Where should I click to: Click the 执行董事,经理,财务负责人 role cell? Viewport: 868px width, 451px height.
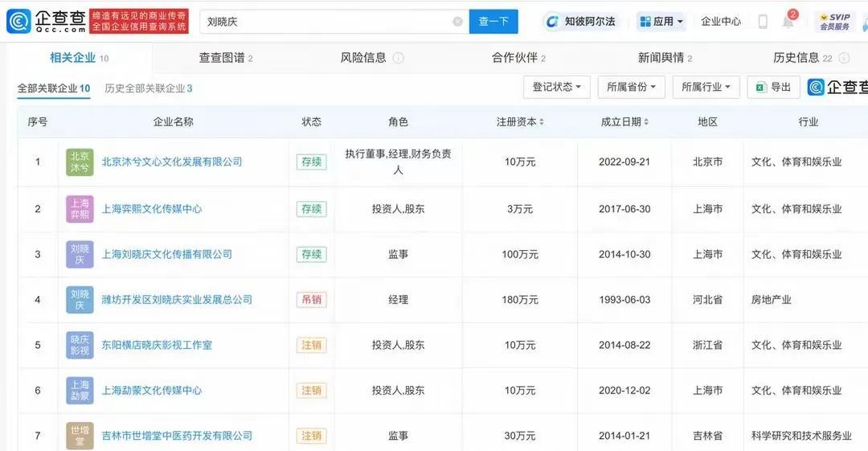point(398,162)
